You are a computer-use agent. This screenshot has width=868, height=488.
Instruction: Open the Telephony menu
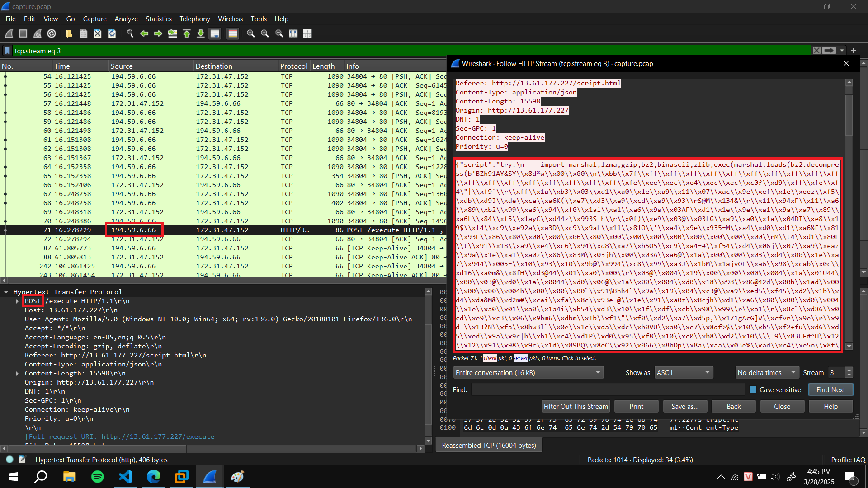(x=194, y=19)
